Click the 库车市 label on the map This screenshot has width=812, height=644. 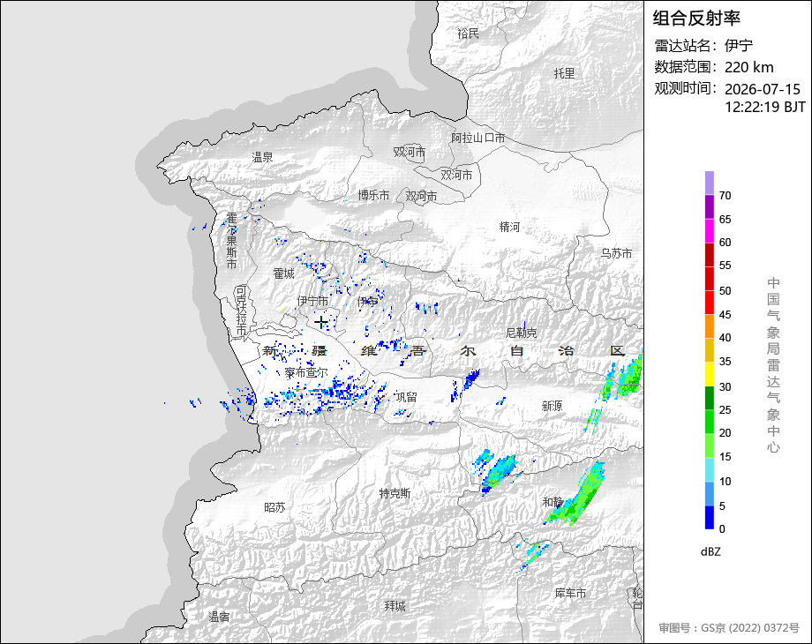[570, 593]
